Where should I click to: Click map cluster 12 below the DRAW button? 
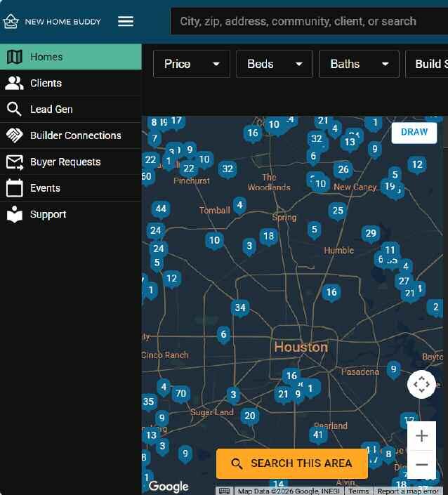coord(417,165)
